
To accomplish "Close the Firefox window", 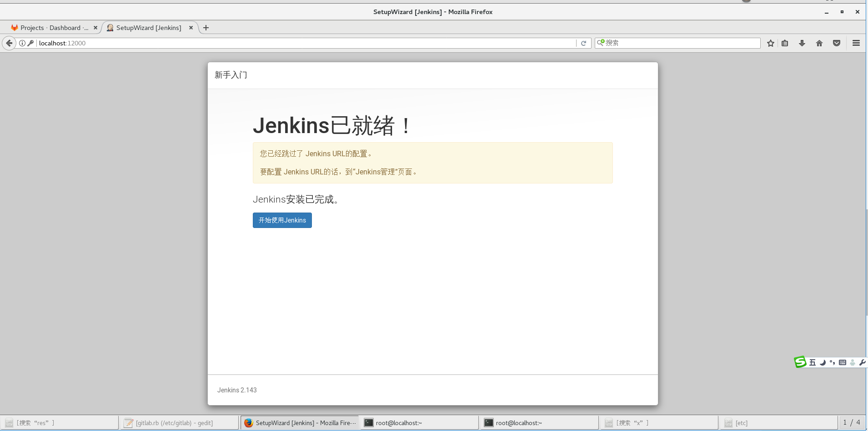I will [x=858, y=12].
